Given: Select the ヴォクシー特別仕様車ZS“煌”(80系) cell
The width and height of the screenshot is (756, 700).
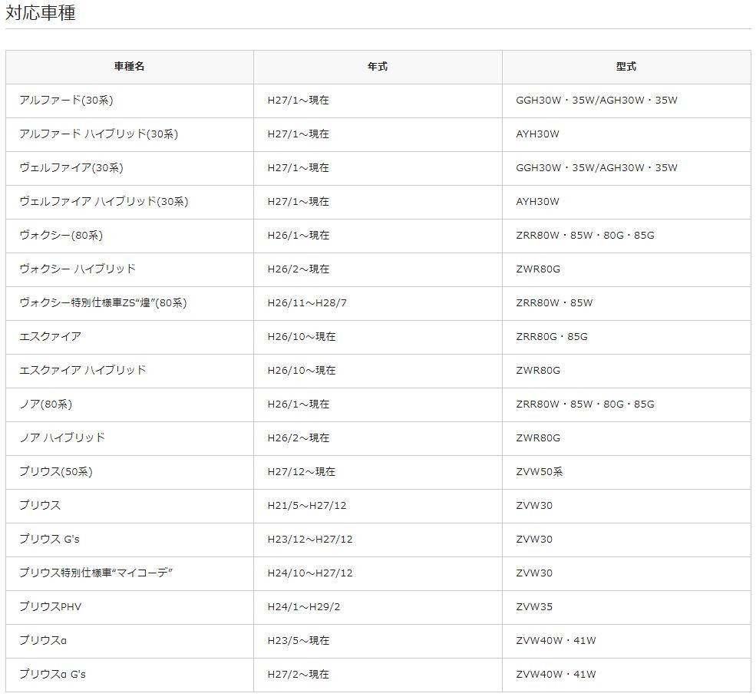Looking at the screenshot, I should (x=129, y=302).
